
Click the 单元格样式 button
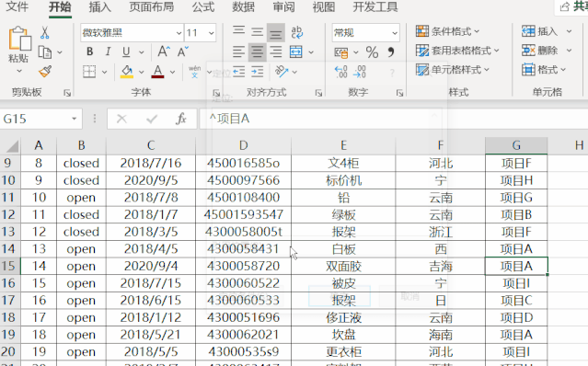[x=453, y=69]
